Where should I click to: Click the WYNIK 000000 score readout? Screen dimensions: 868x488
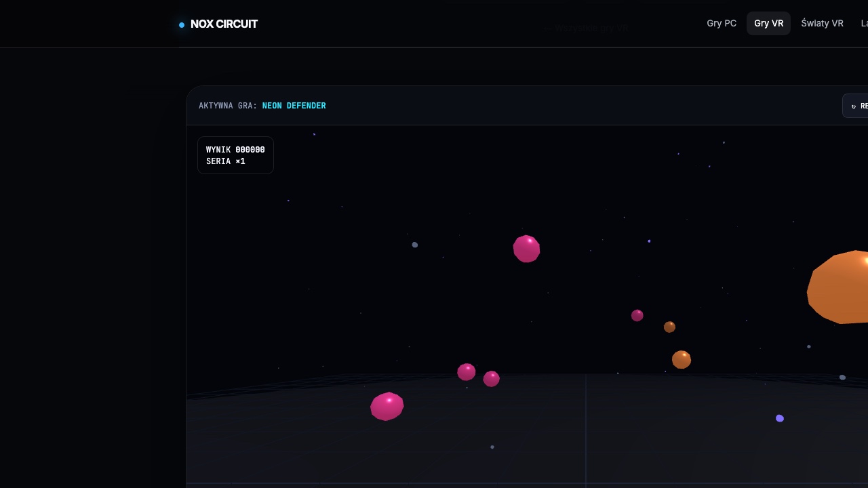point(235,150)
